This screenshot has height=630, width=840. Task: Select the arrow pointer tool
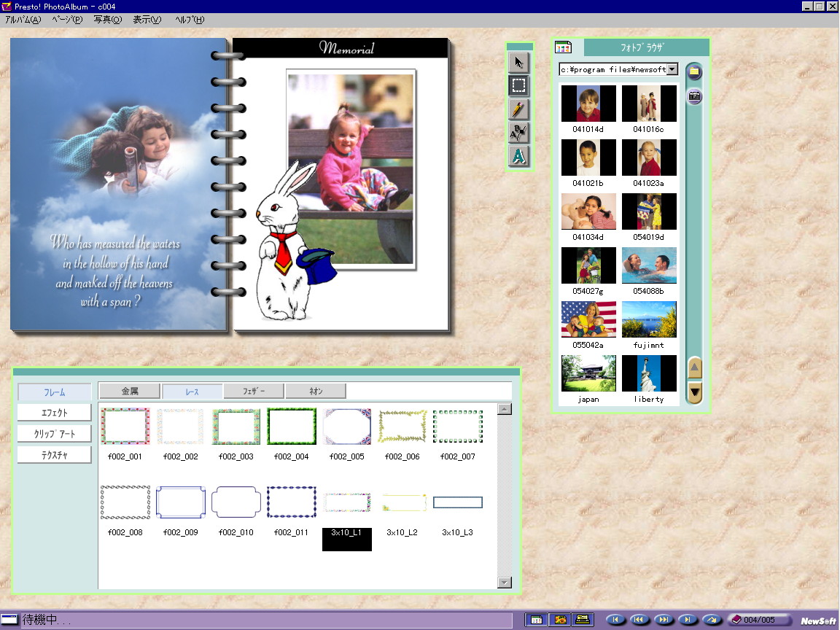(518, 63)
